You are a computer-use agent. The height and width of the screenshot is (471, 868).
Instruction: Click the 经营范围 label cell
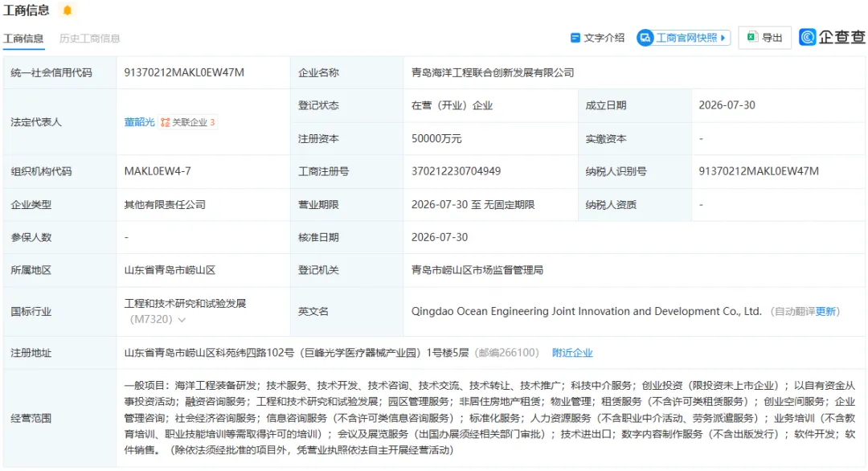(x=59, y=418)
